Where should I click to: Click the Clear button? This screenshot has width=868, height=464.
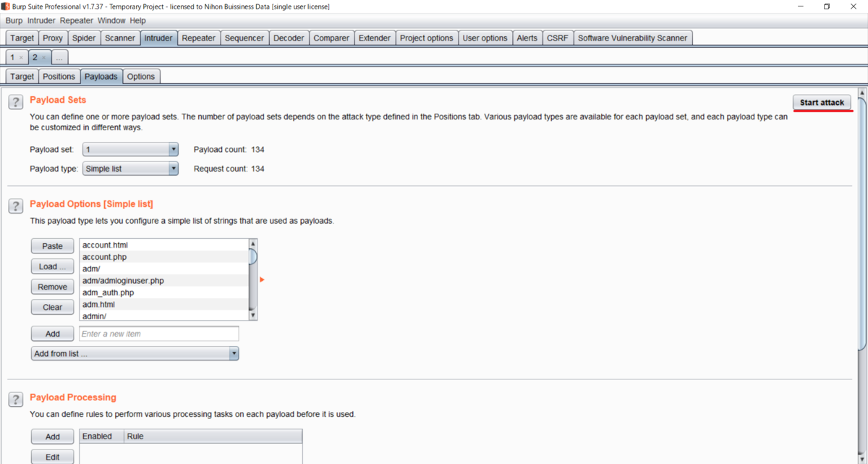[x=52, y=307]
